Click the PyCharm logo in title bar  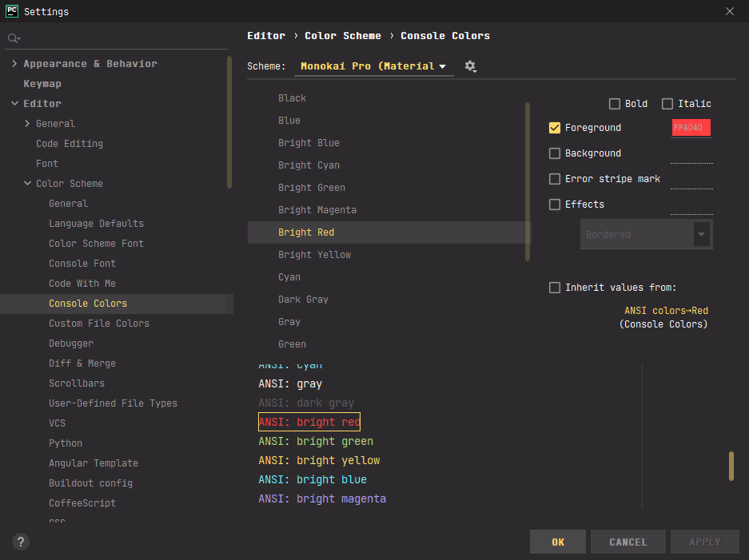12,11
